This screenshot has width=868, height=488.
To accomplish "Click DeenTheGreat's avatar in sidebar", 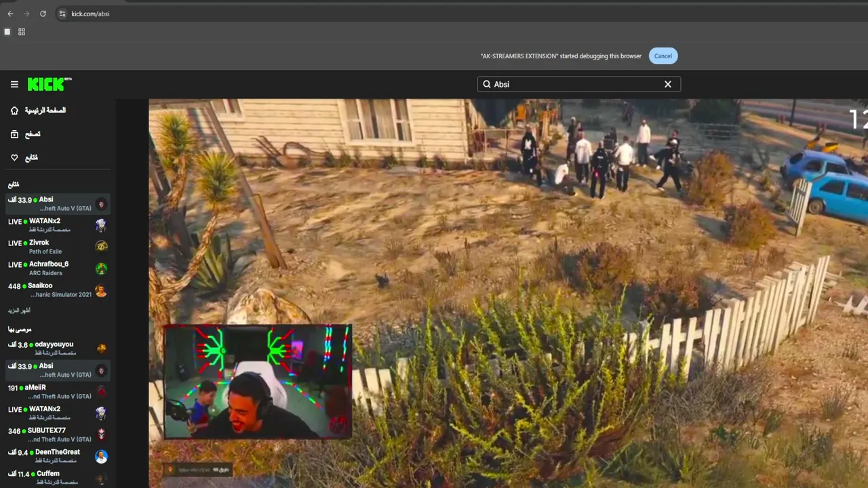I will (x=101, y=456).
